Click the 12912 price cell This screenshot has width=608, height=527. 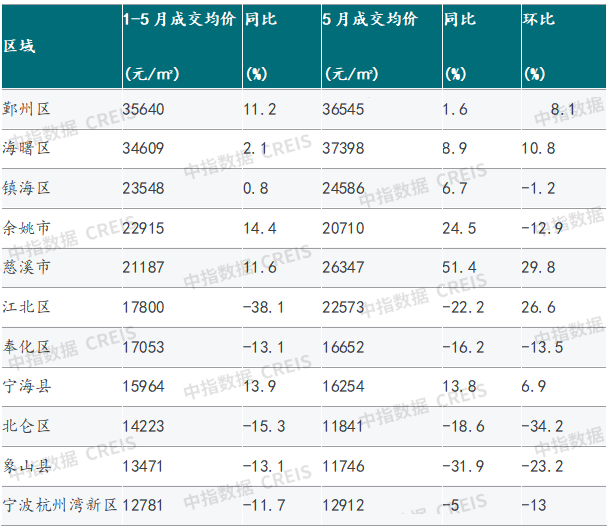pos(346,503)
